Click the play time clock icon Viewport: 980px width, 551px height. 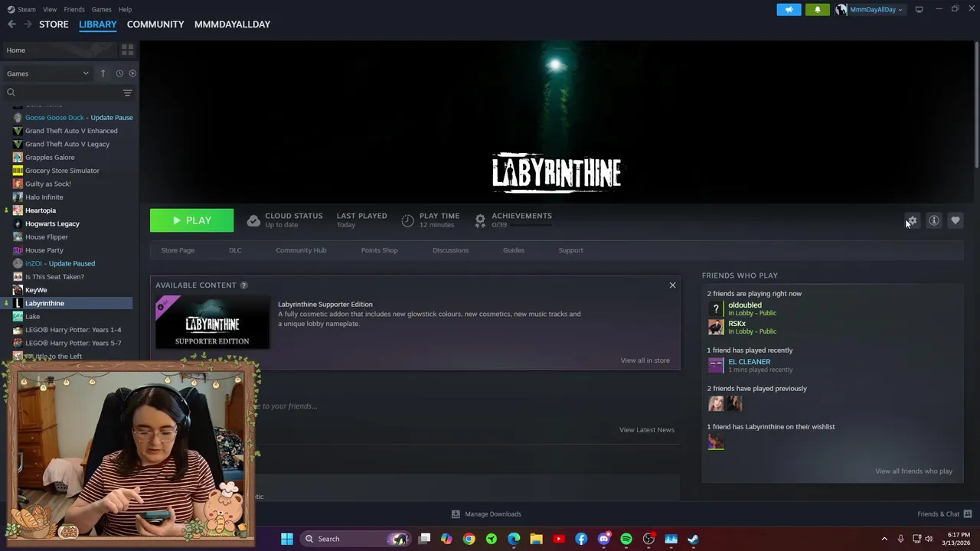point(407,220)
